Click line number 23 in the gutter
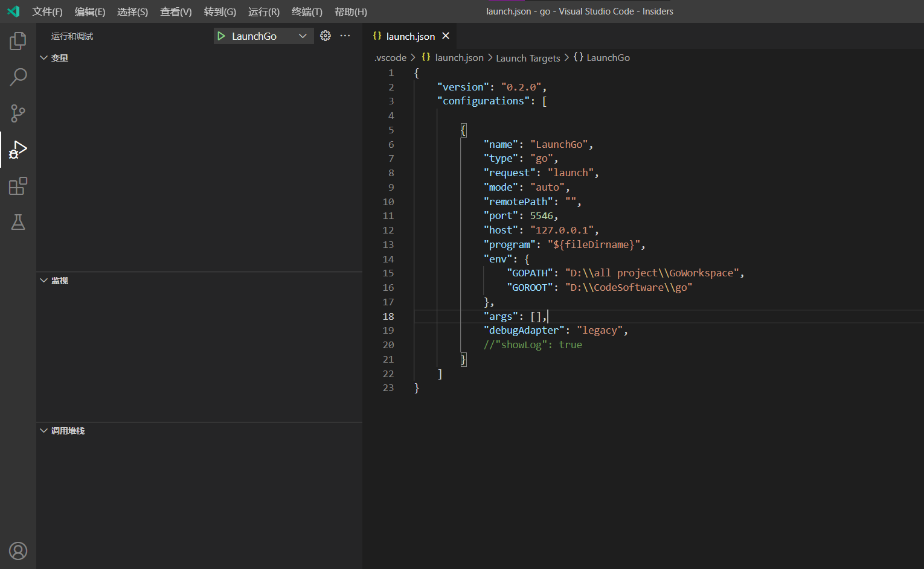The width and height of the screenshot is (924, 569). (388, 387)
